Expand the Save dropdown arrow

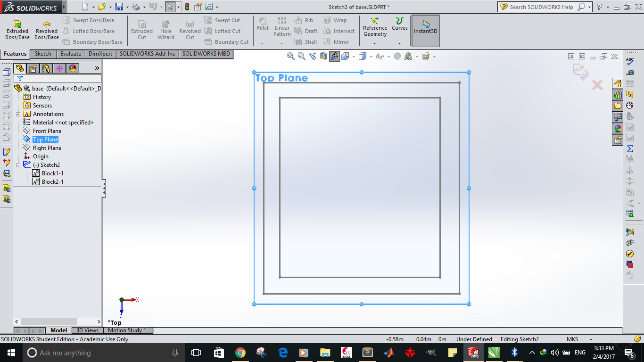(x=127, y=7)
